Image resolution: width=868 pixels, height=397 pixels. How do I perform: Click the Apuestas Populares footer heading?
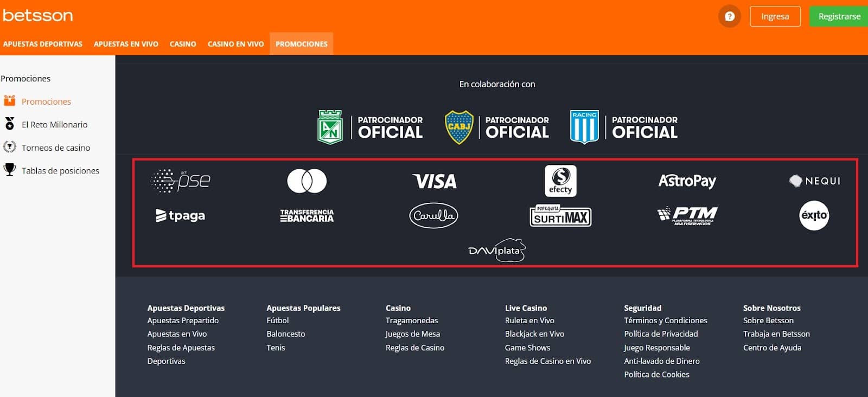coord(303,308)
